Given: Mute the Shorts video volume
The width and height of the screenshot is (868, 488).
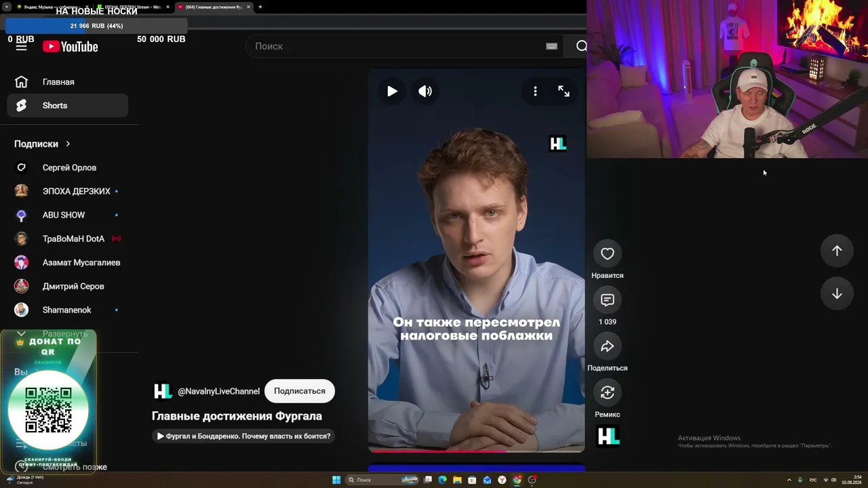Looking at the screenshot, I should click(x=425, y=91).
